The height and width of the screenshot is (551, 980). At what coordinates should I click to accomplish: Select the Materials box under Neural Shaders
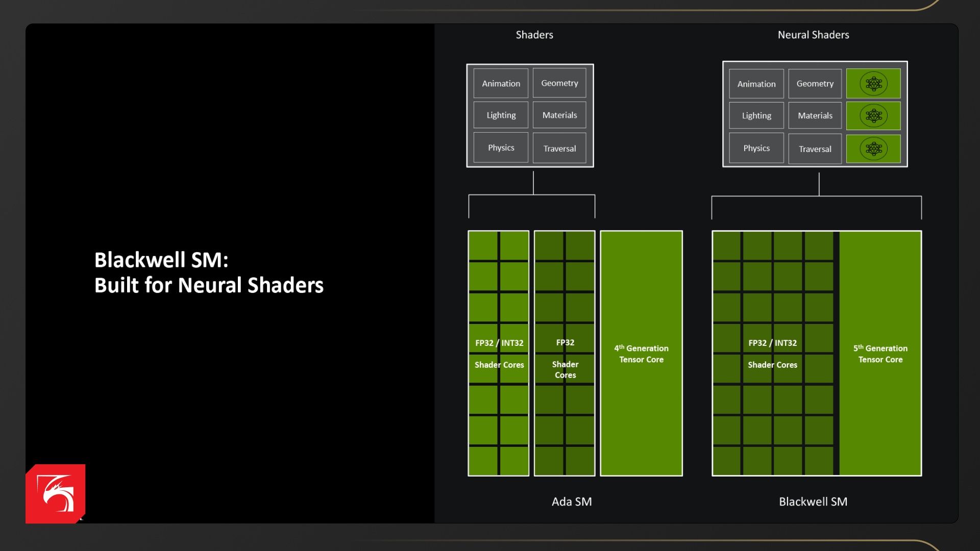pyautogui.click(x=815, y=116)
